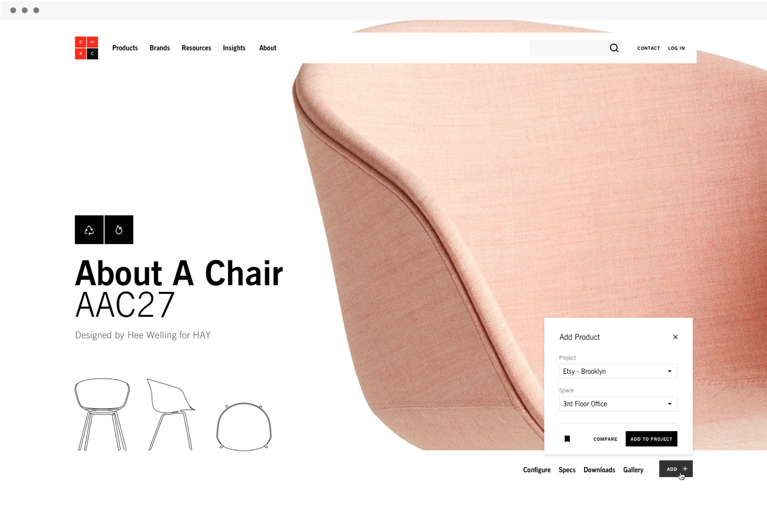Select the front view chair drawing
This screenshot has width=767, height=532.
pos(102,414)
